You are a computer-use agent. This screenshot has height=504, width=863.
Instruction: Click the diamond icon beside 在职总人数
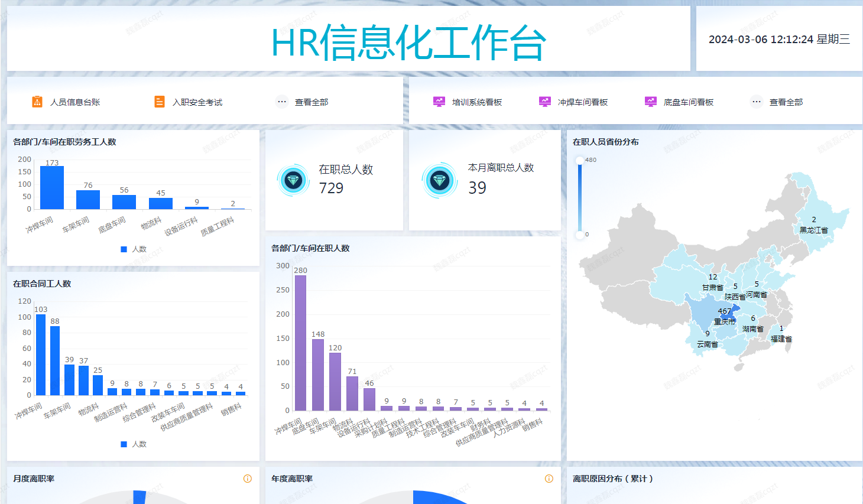click(293, 180)
